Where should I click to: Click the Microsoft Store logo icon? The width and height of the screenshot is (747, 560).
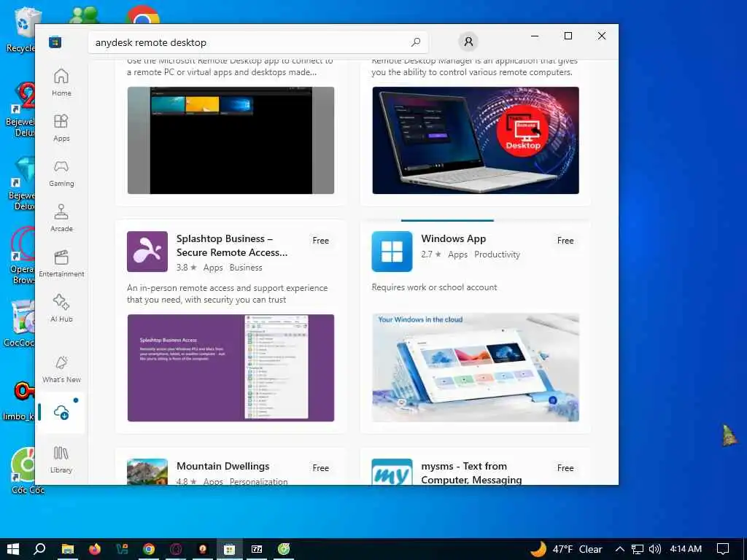coord(55,42)
